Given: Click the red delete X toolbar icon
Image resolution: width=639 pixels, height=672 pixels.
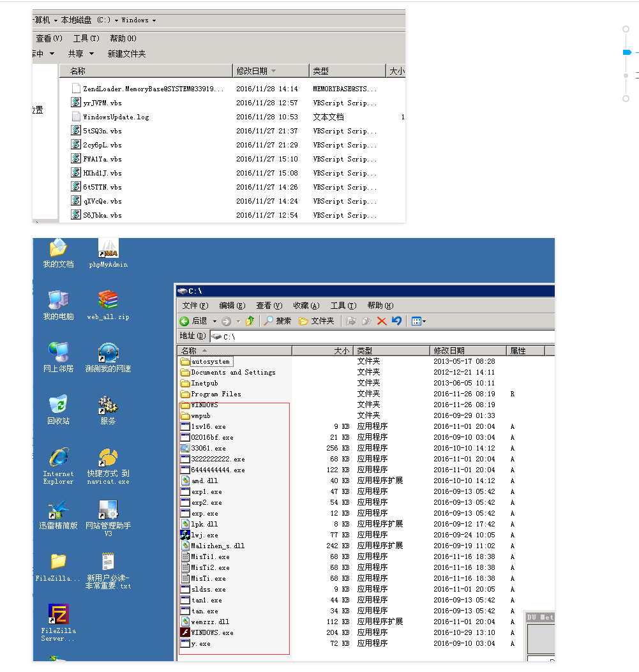Looking at the screenshot, I should coord(382,321).
